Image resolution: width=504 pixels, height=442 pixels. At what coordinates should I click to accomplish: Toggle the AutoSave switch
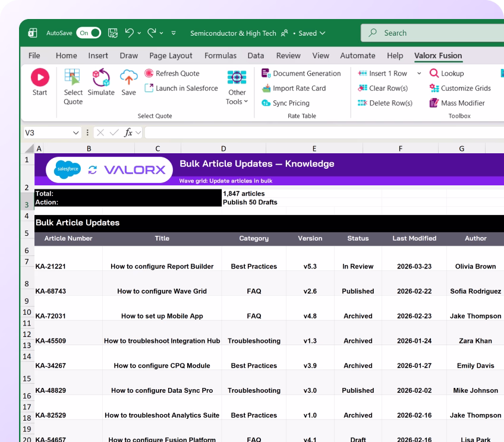(x=89, y=33)
